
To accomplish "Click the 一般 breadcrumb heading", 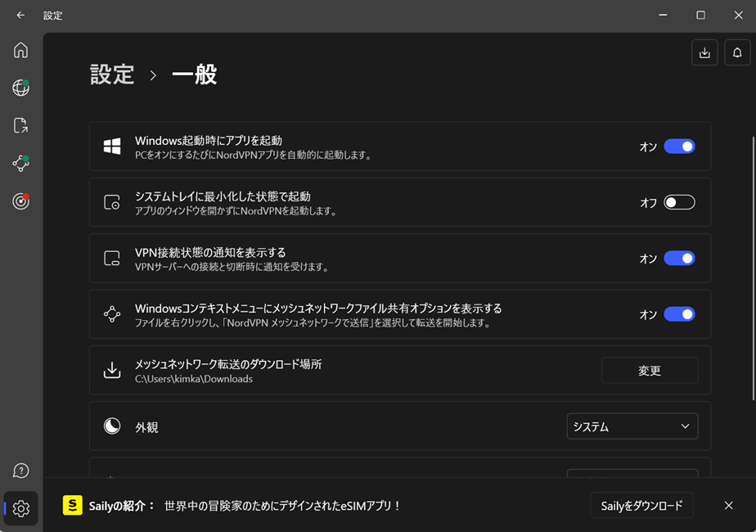I will pyautogui.click(x=194, y=74).
